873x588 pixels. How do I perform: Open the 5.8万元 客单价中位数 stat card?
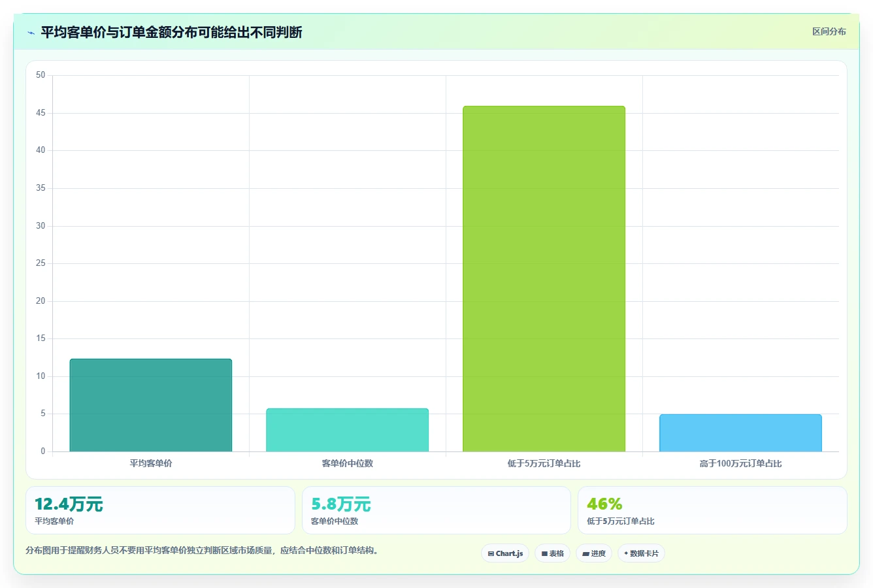point(436,510)
